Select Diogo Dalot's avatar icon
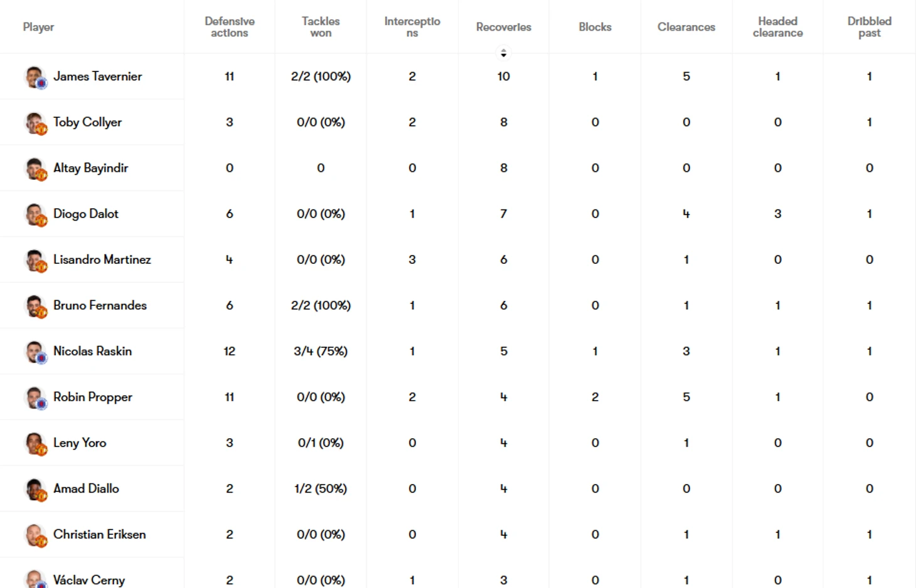Image resolution: width=916 pixels, height=588 pixels. pyautogui.click(x=35, y=214)
